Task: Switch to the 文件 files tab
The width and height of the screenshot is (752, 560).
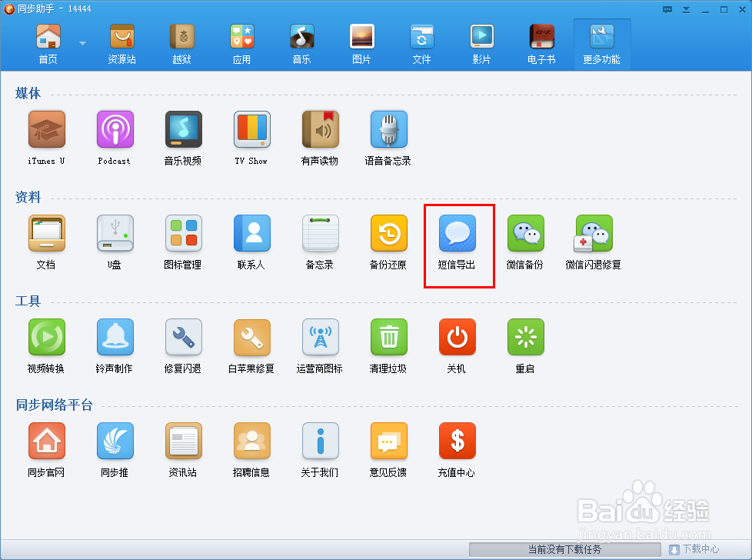Action: click(x=421, y=44)
